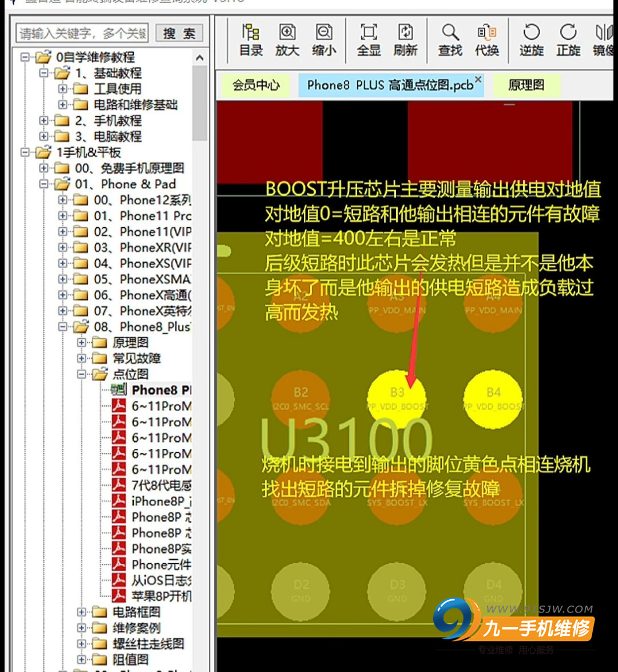Expand the 2、手机教程 folder
This screenshot has width=618, height=672.
43,120
